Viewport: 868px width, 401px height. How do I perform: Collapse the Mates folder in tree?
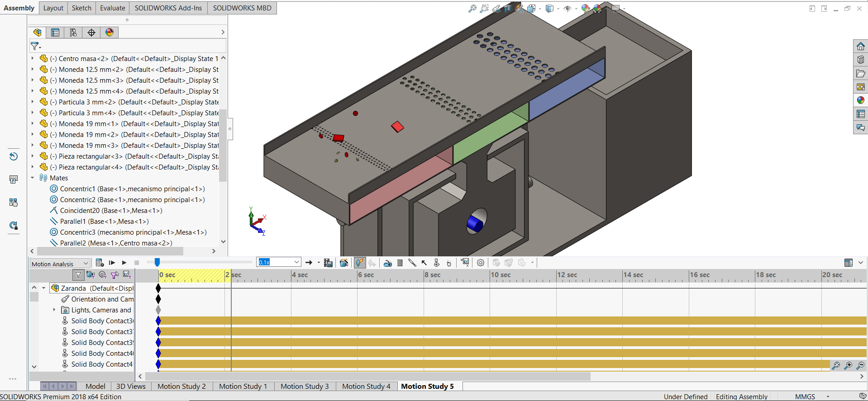pos(33,178)
